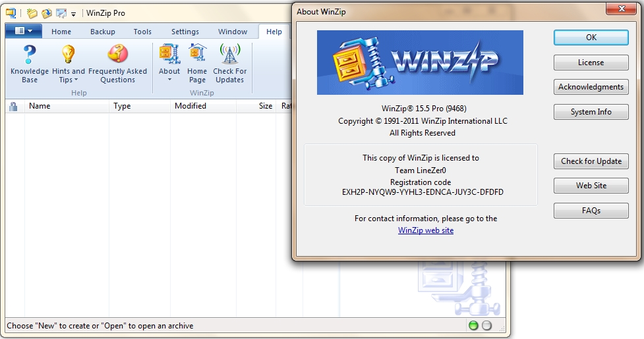Click the "WinZip® 15.5 Pro (9468)" version text
Image resolution: width=644 pixels, height=339 pixels.
coord(424,109)
